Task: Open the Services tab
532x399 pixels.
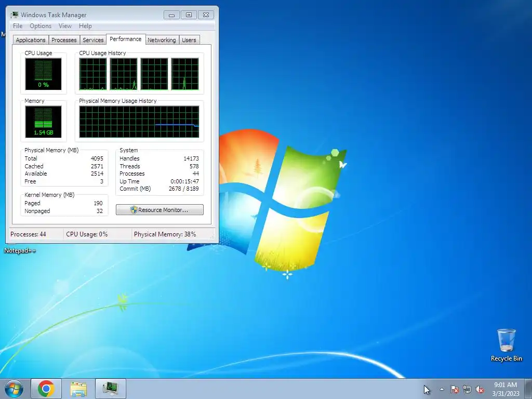Action: [x=93, y=40]
